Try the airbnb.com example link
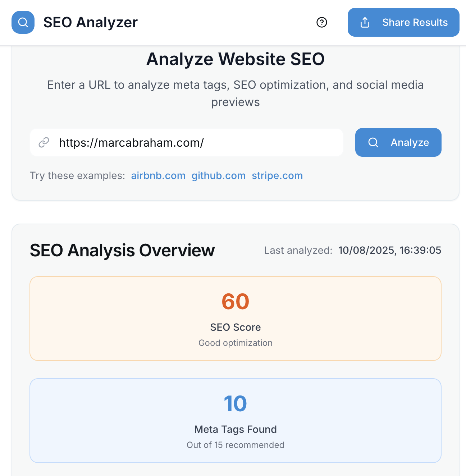This screenshot has height=476, width=466. coord(158,175)
